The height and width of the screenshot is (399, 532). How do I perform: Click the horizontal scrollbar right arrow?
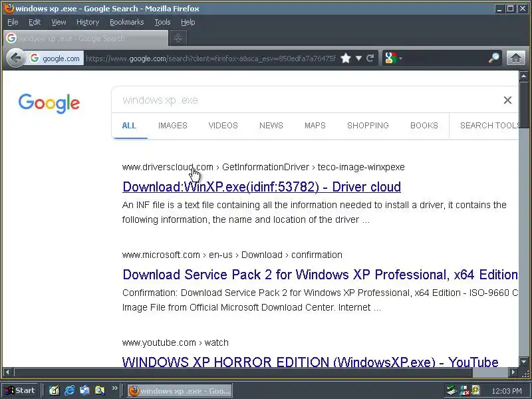coord(513,372)
